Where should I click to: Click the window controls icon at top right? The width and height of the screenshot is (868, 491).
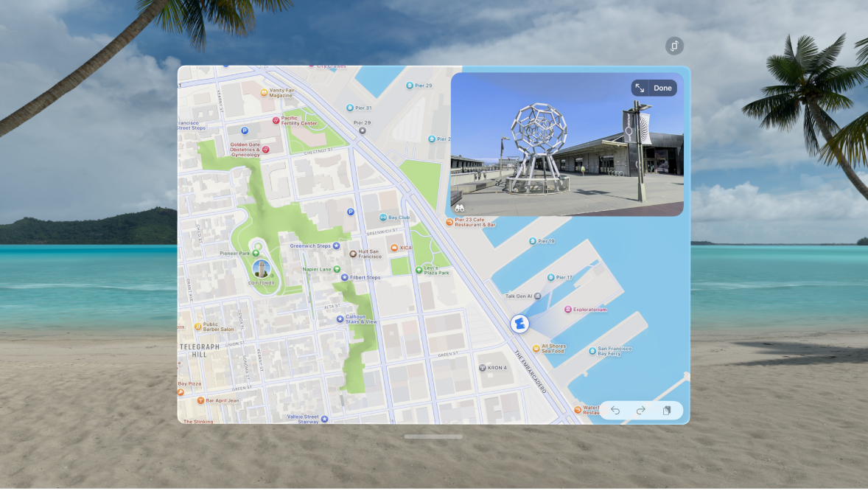675,45
